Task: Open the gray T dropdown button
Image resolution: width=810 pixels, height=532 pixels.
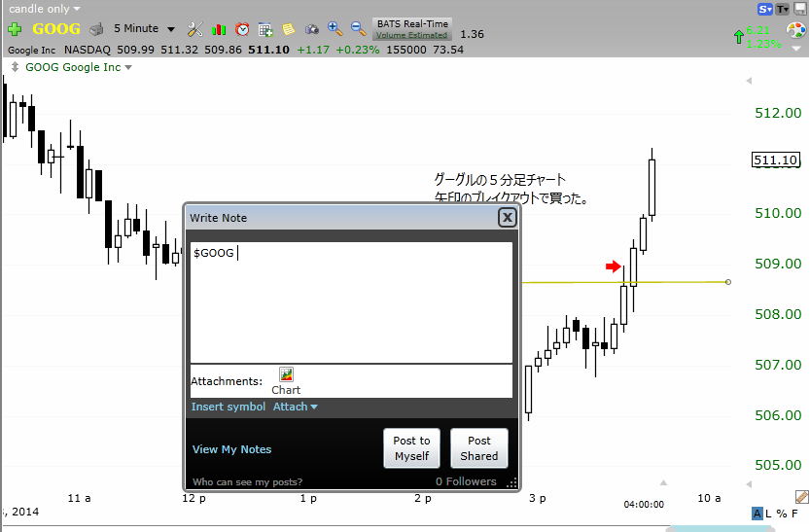Action: pyautogui.click(x=783, y=8)
